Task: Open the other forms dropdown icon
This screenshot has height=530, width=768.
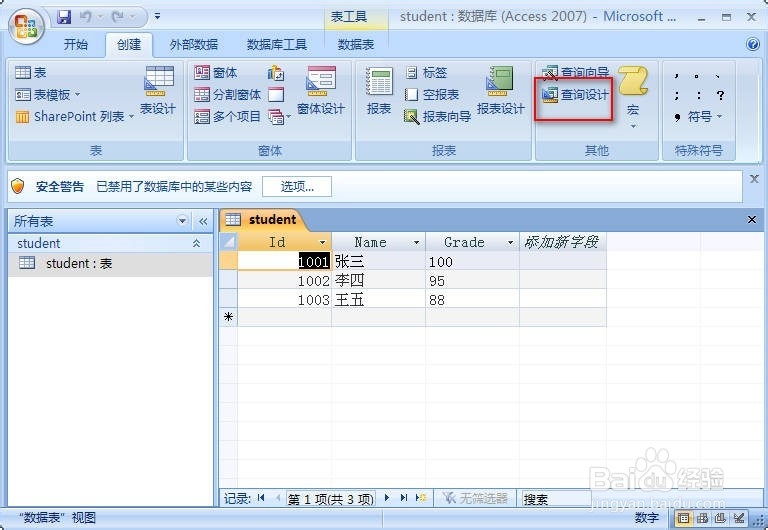Action: coord(279,117)
